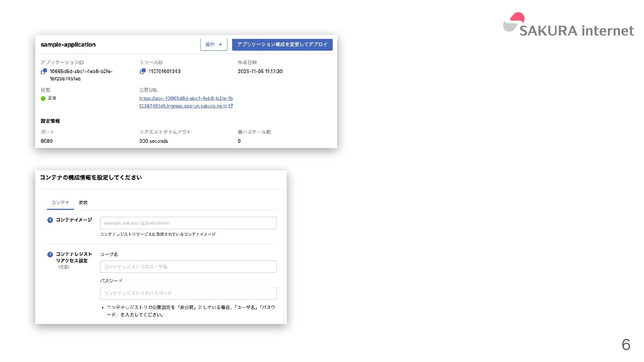This screenshot has width=644, height=362.
Task: Click the green 正常 status indicator
Action: (x=43, y=99)
